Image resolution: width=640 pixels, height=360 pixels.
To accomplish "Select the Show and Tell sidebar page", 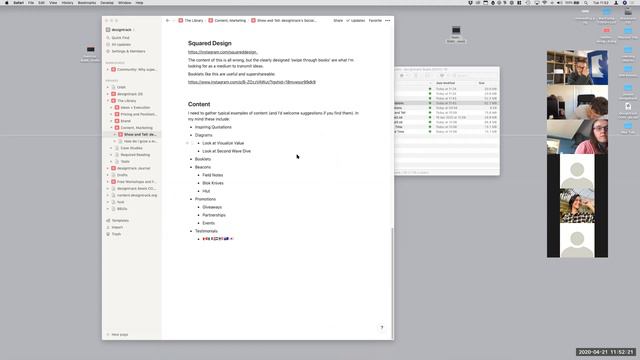I will pyautogui.click(x=140, y=135).
